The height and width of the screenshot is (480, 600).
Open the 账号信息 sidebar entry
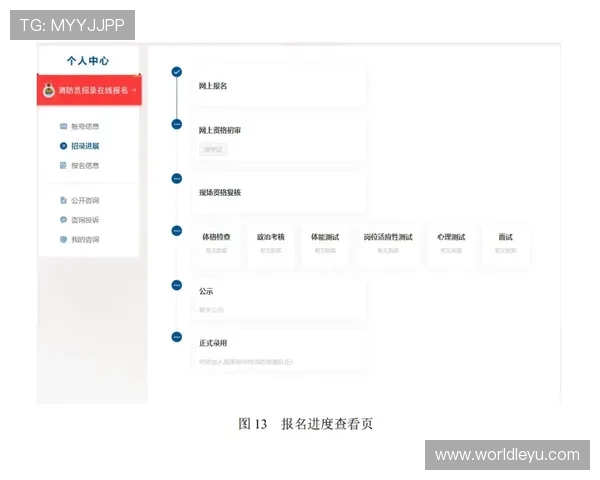pos(80,126)
